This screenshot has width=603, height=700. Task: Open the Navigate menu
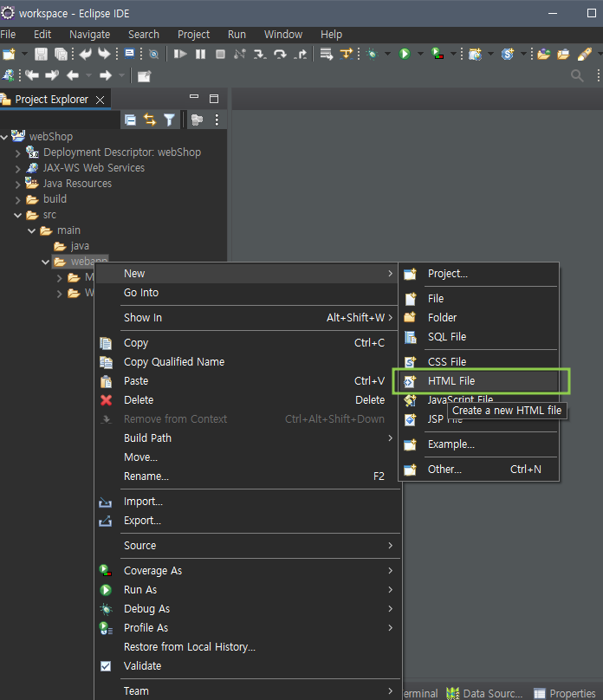[x=90, y=35]
